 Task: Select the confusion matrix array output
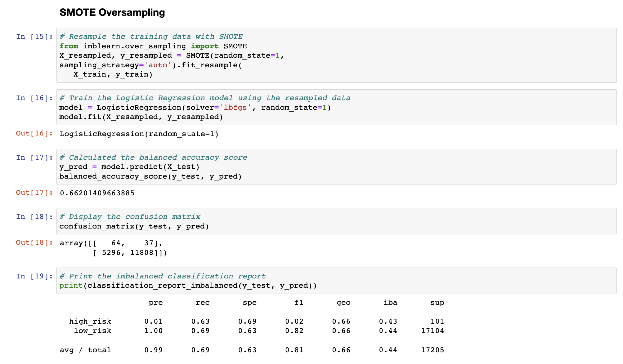point(113,247)
